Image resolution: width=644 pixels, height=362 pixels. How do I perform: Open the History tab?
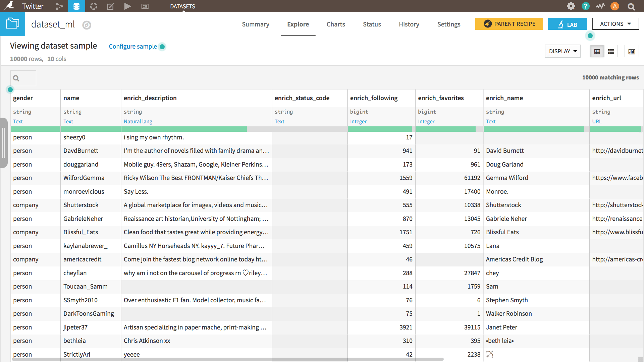[x=409, y=24]
